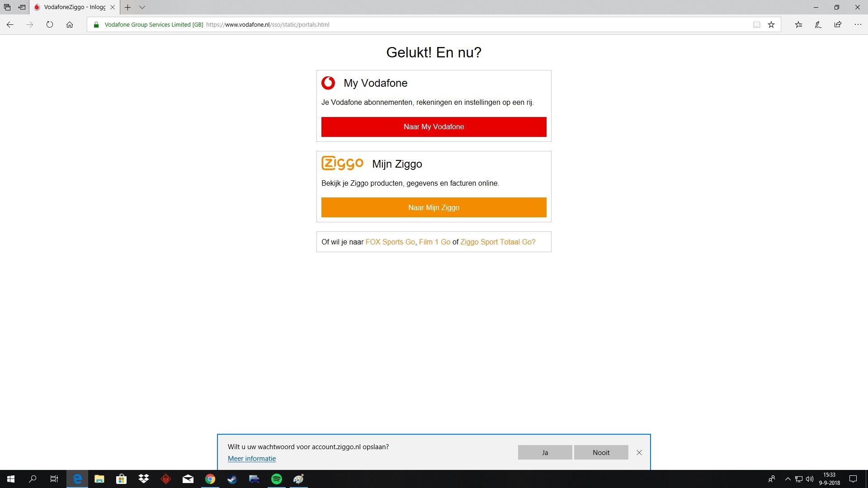
Task: Click Naar Mijn Ziggo button
Action: click(x=434, y=207)
